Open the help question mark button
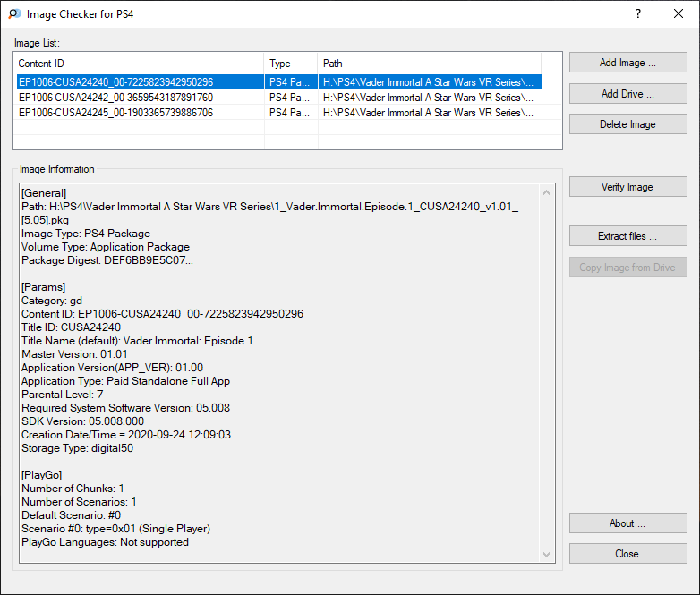The width and height of the screenshot is (700, 595). pos(638,13)
